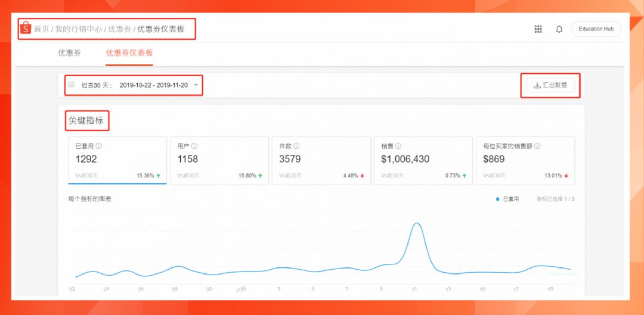
Task: Click info icon next to 销售
Action: (x=399, y=146)
